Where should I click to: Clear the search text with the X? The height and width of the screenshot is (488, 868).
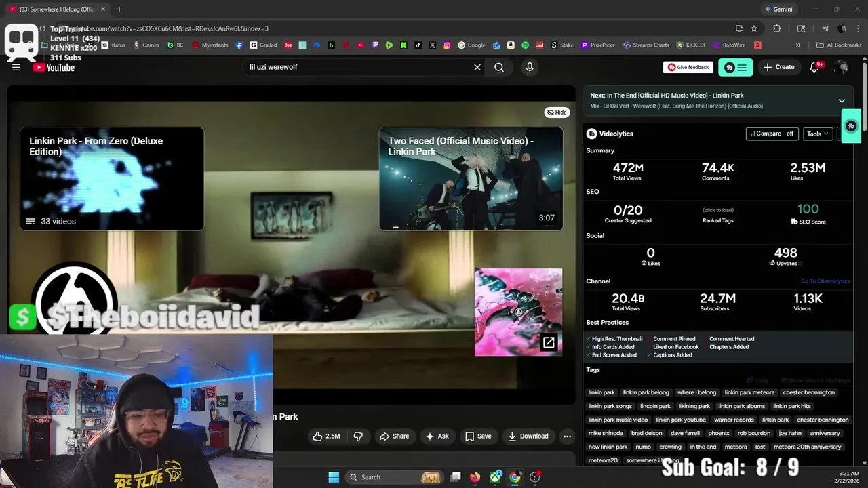point(477,67)
